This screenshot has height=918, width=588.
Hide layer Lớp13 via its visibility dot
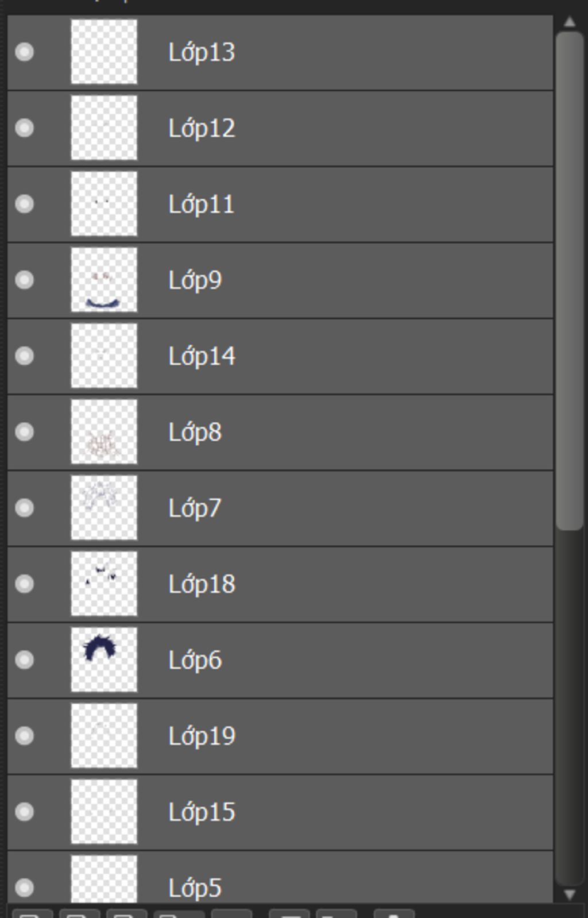[x=24, y=52]
